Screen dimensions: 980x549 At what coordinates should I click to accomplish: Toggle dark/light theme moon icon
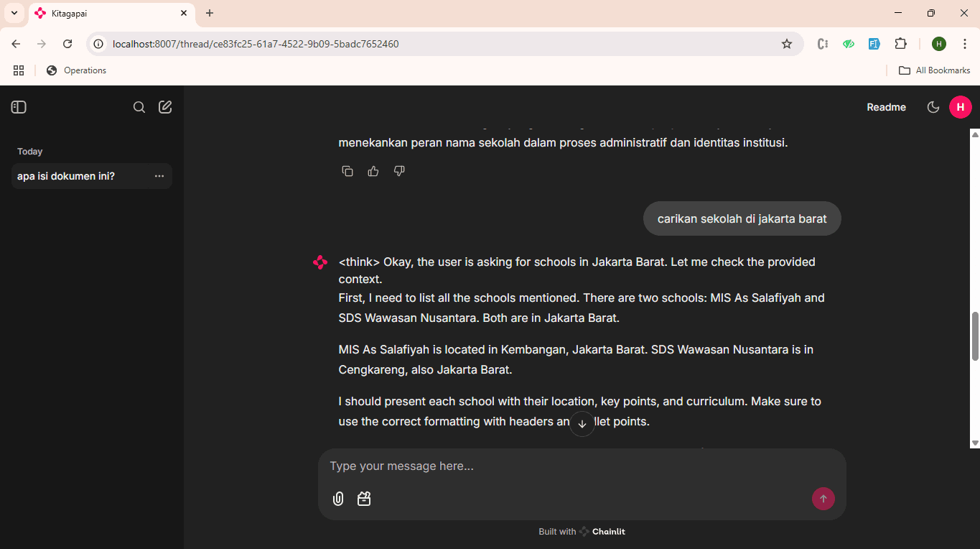933,107
